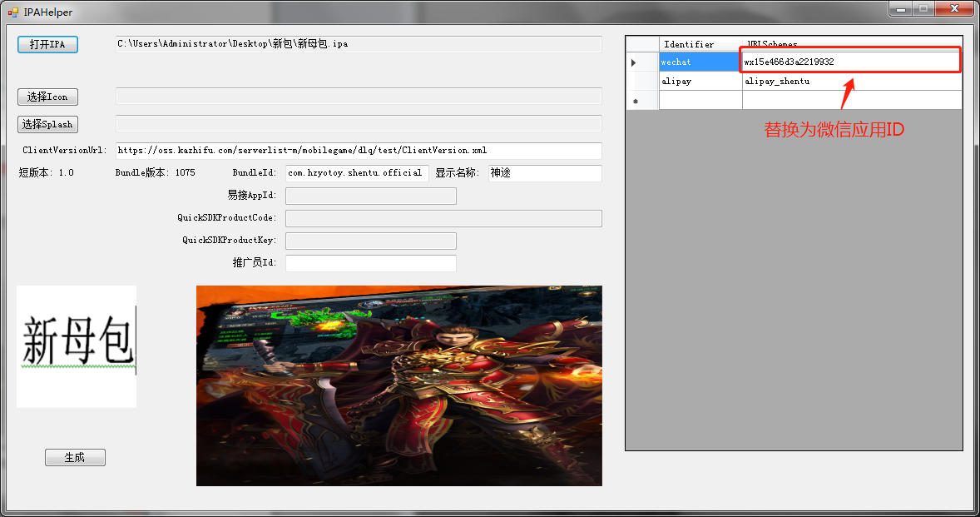Click the URLSchemes column header
Viewport: 980px width, 517px height.
(x=852, y=44)
